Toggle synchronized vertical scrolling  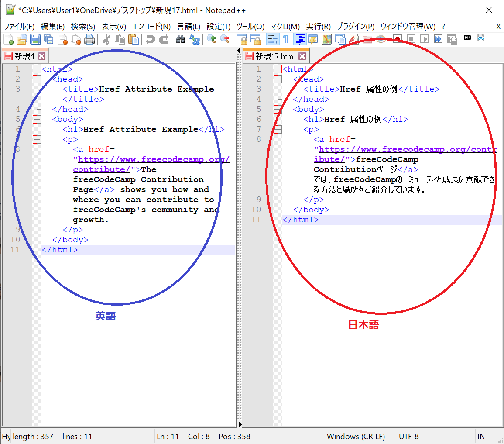(243, 39)
